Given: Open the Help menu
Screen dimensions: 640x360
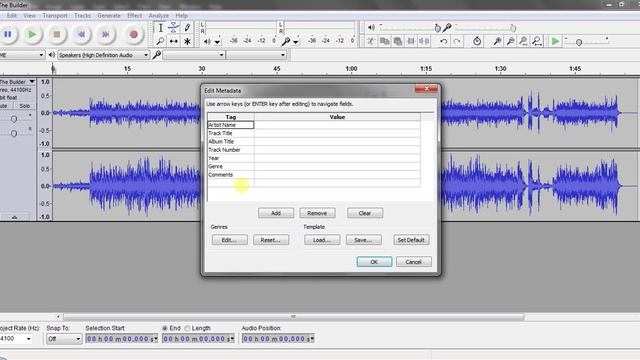Looking at the screenshot, I should [181, 16].
